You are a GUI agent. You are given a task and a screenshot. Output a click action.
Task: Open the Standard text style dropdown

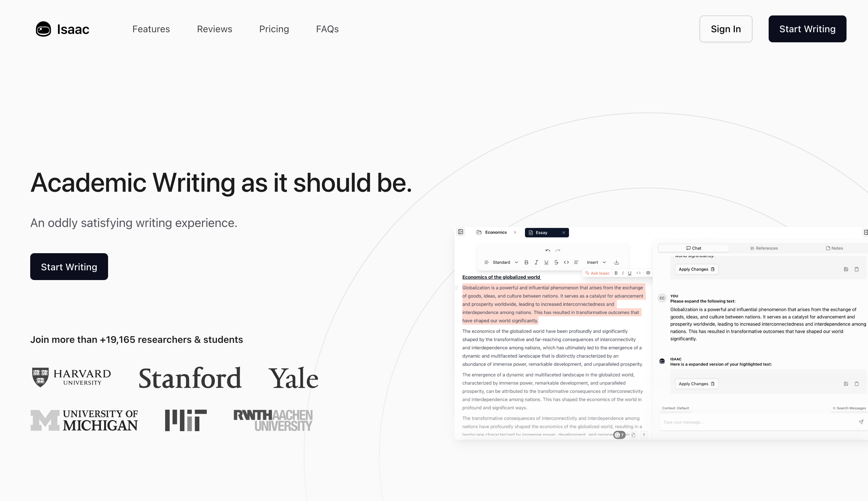(x=501, y=262)
